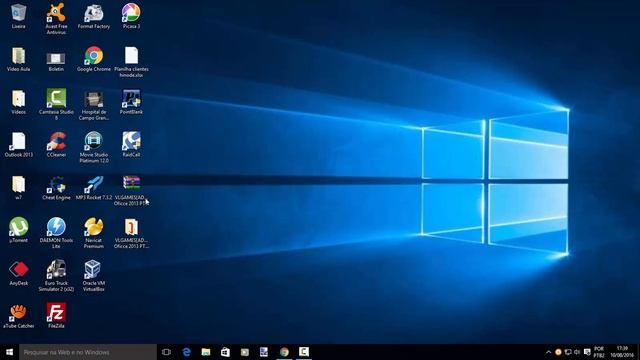This screenshot has width=640, height=360.
Task: Launch Microsoft Edge from the taskbar
Action: click(186, 352)
